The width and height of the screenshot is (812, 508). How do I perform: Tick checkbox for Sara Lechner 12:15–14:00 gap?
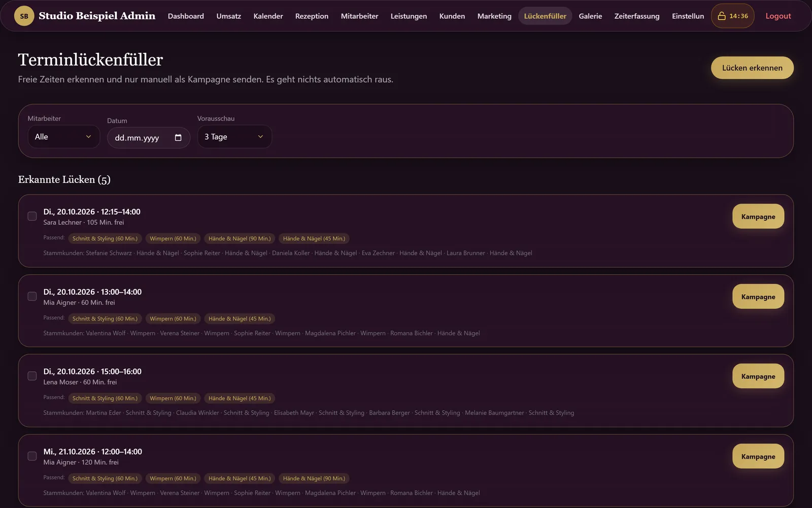coord(32,216)
